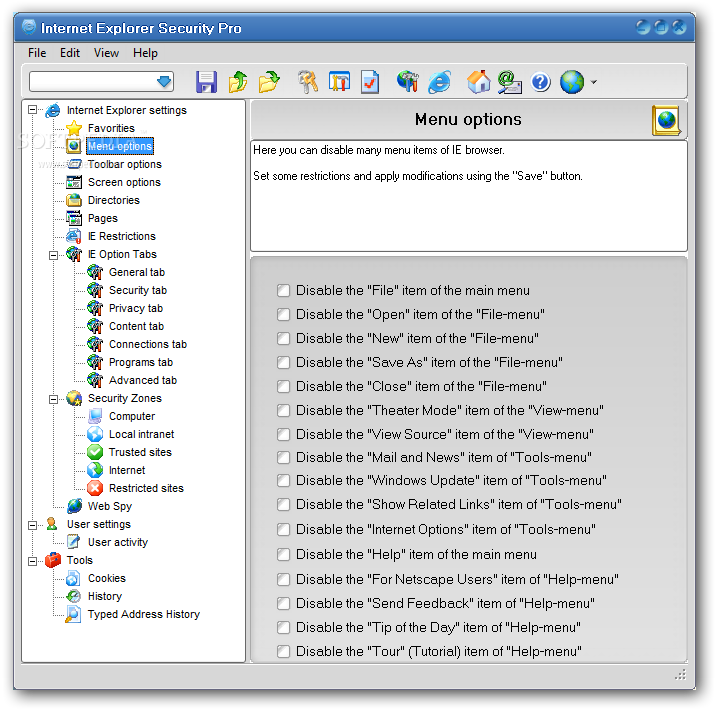Open the small arrow next to globe icon
716x710 pixels.
(593, 83)
